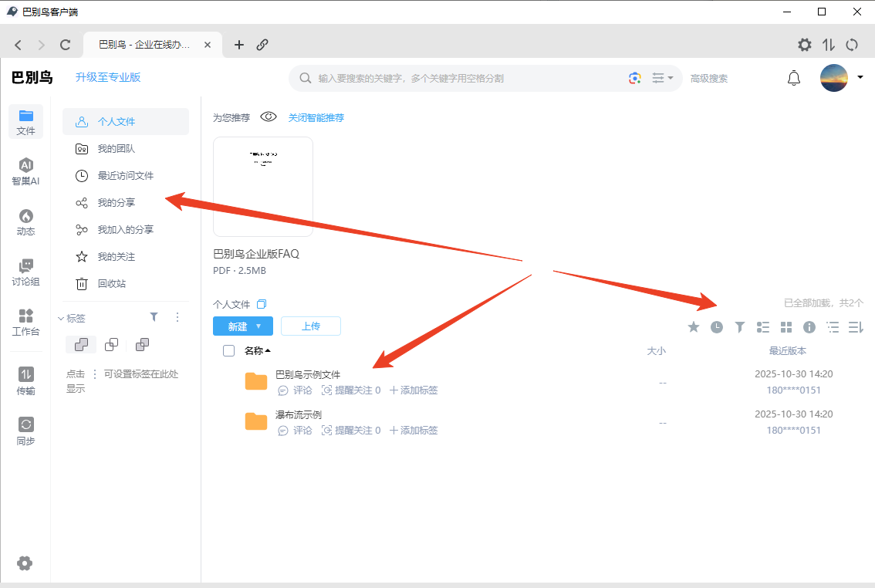Viewport: 875px width, 588px height.
Task: Select the highlighted merged-squares tag mode
Action: [81, 345]
